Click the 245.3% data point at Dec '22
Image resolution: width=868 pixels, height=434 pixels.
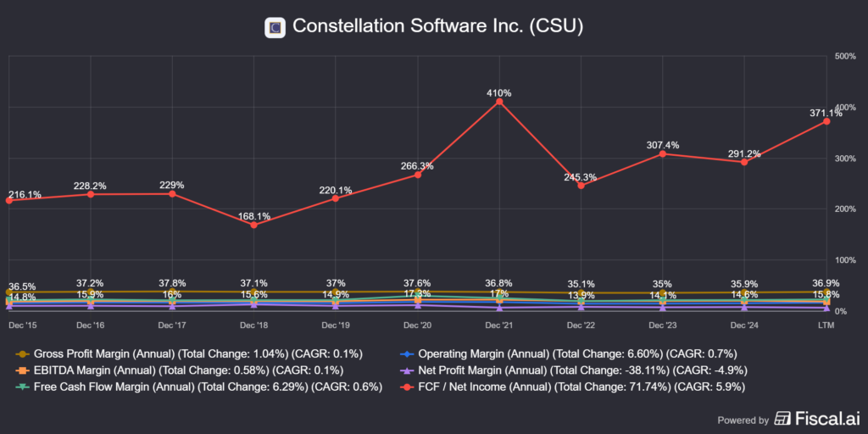click(581, 186)
